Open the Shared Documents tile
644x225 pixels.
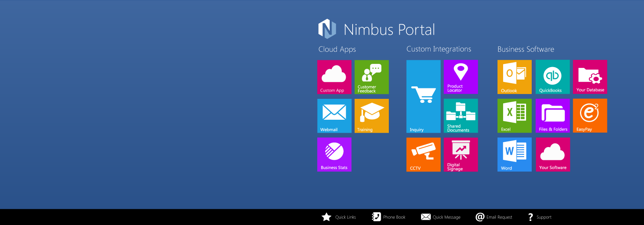[460, 116]
